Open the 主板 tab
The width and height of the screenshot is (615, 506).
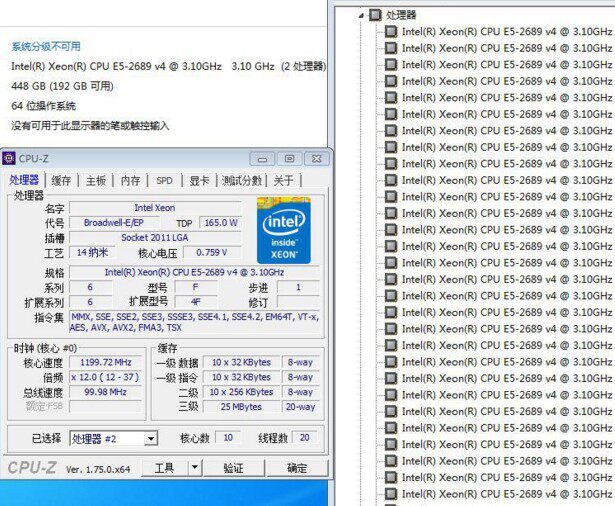[96, 181]
